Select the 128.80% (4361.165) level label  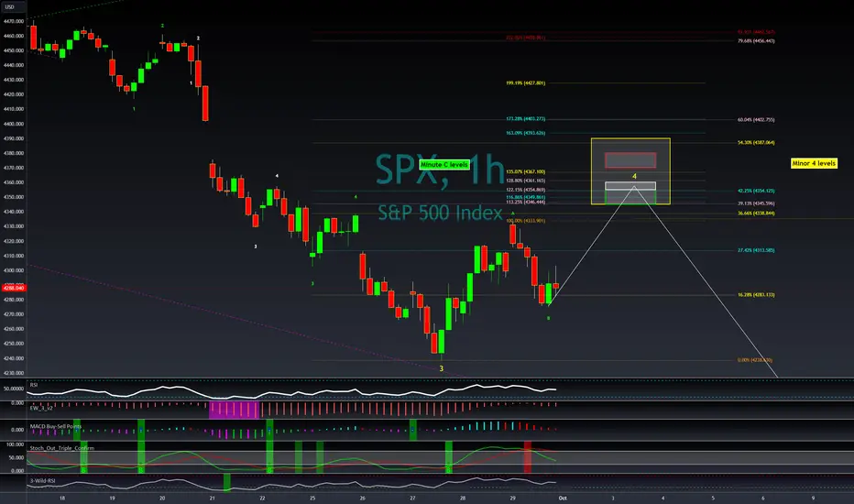[526, 181]
